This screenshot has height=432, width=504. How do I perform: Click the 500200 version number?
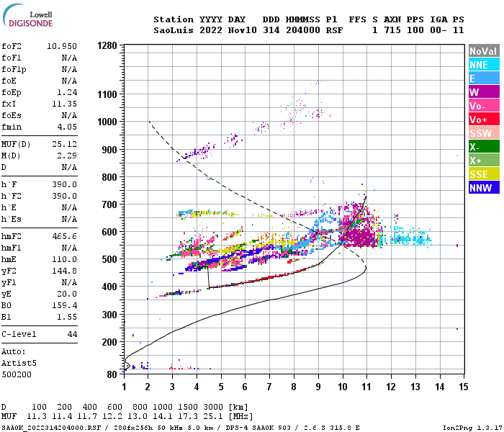pos(17,374)
